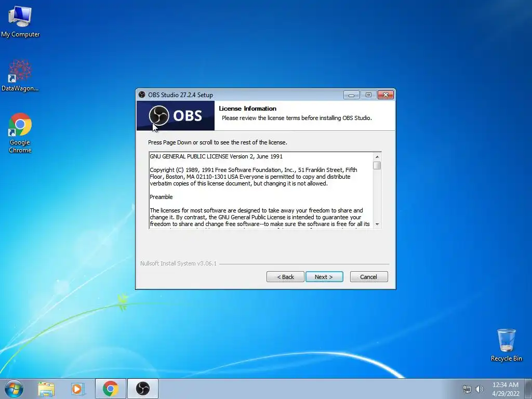Open Windows Explorer from the taskbar
Image resolution: width=532 pixels, height=399 pixels.
(x=46, y=389)
